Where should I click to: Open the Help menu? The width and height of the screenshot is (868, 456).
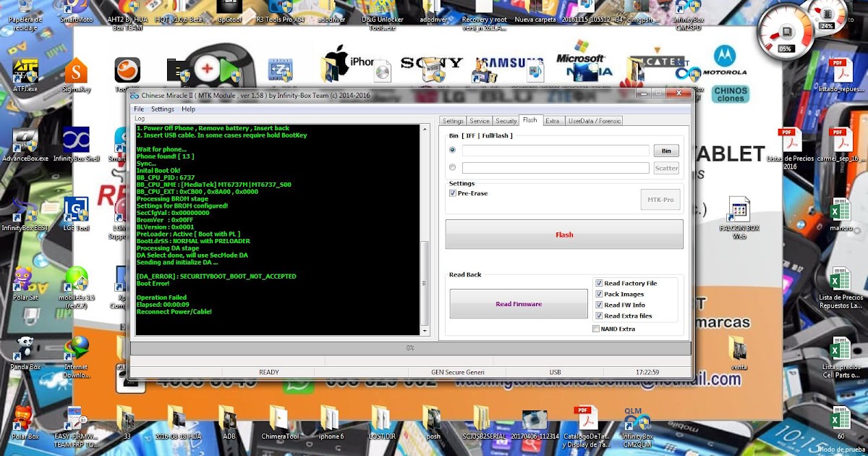coord(189,109)
